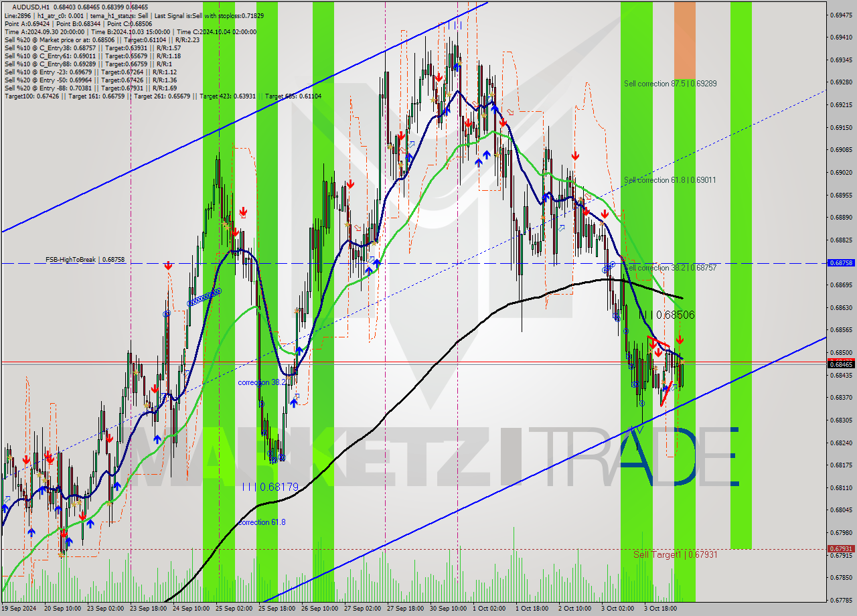Viewport: 857px width, 616px height.
Task: Select the 'Sell Target1 | 0.67931' label
Action: [676, 555]
